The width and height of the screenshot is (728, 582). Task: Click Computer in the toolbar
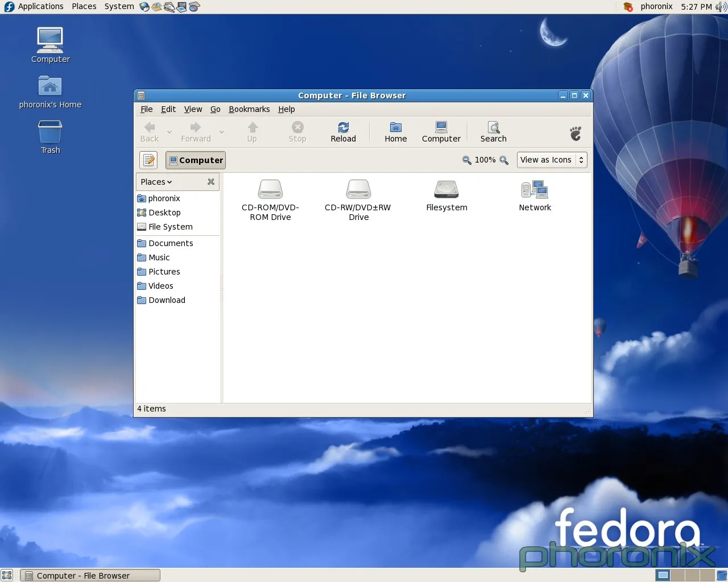[441, 132]
